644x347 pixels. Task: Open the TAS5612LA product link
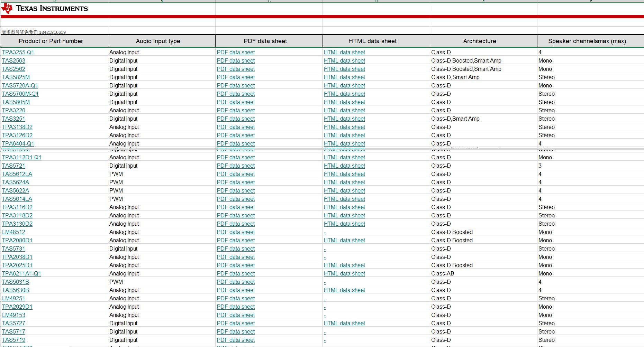[17, 174]
